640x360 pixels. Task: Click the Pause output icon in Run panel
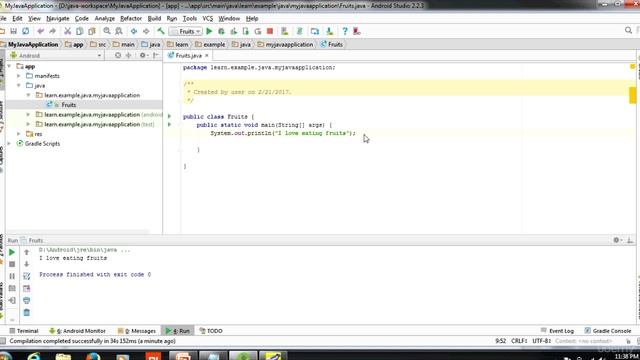pos(12,276)
